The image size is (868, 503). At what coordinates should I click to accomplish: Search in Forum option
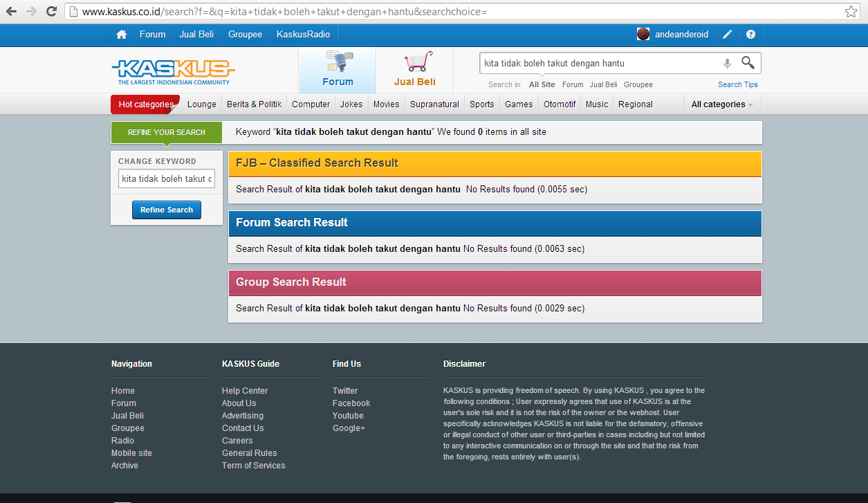pos(573,85)
